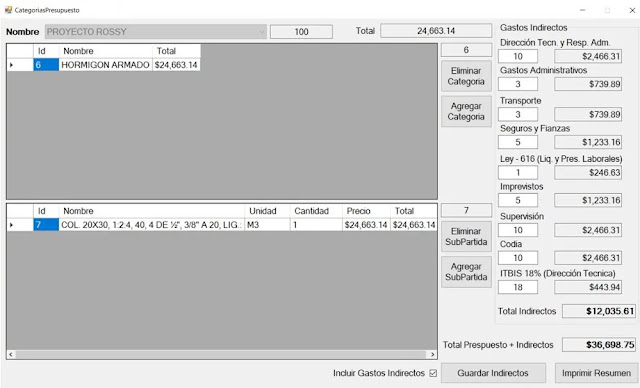Click the Agregar Categoria button

[466, 111]
